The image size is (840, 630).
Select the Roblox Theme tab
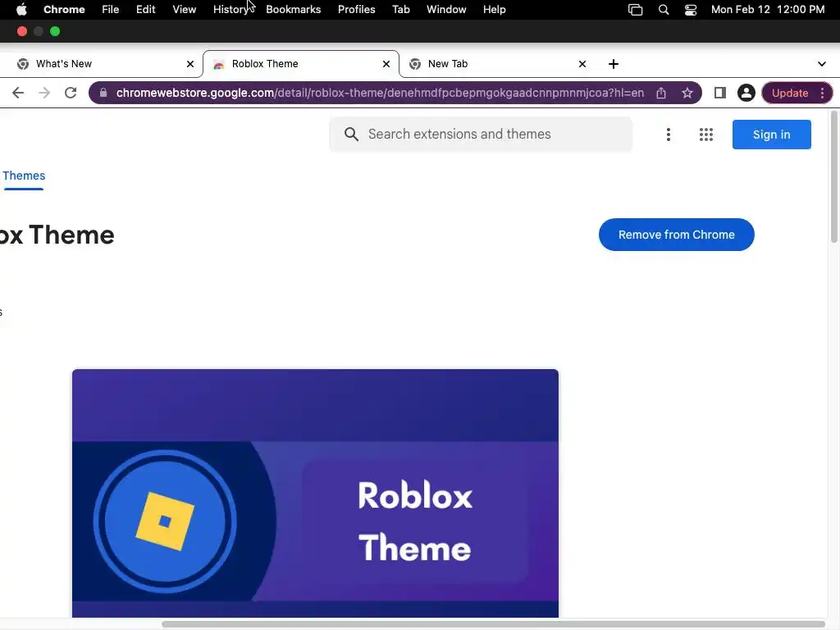point(300,64)
